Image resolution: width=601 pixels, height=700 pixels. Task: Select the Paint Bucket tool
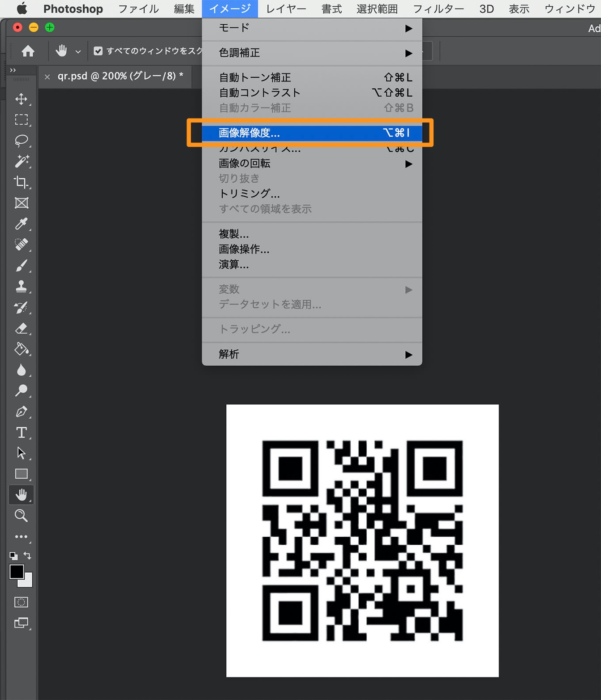pyautogui.click(x=21, y=349)
